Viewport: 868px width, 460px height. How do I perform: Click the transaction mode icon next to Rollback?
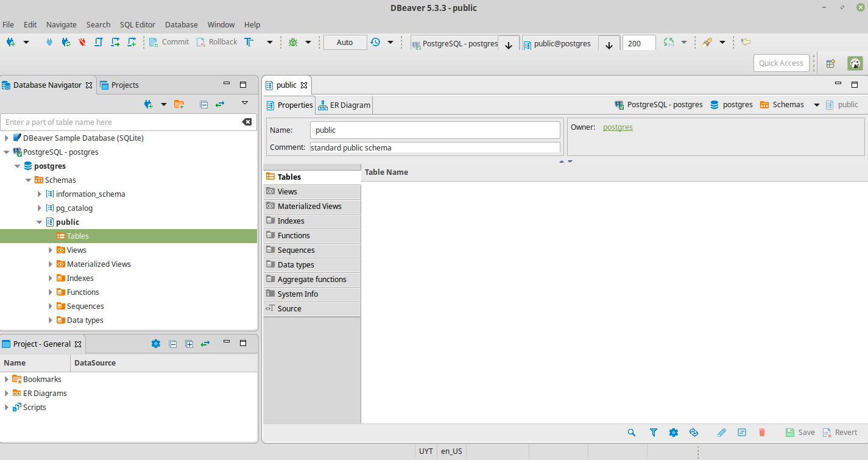coord(249,42)
